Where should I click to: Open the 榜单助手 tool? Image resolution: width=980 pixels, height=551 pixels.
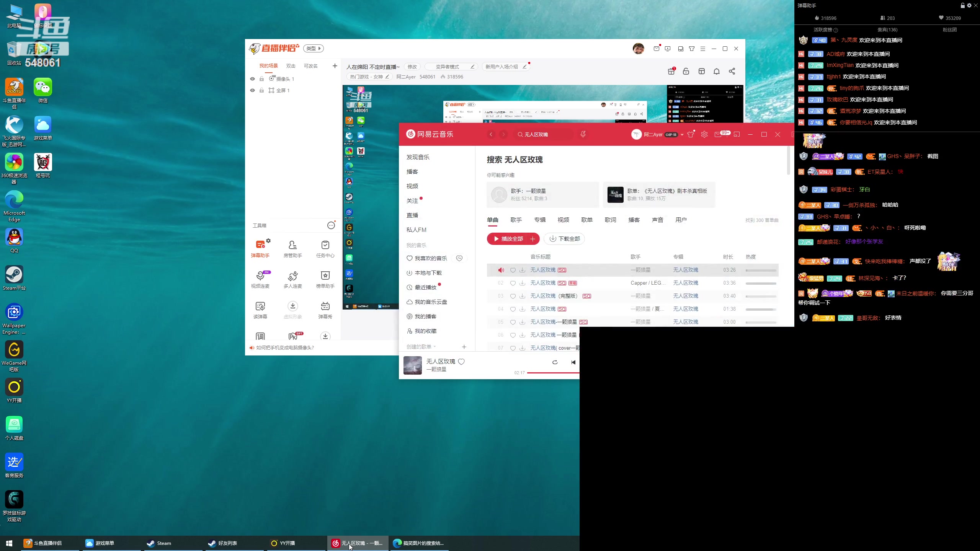(x=325, y=279)
